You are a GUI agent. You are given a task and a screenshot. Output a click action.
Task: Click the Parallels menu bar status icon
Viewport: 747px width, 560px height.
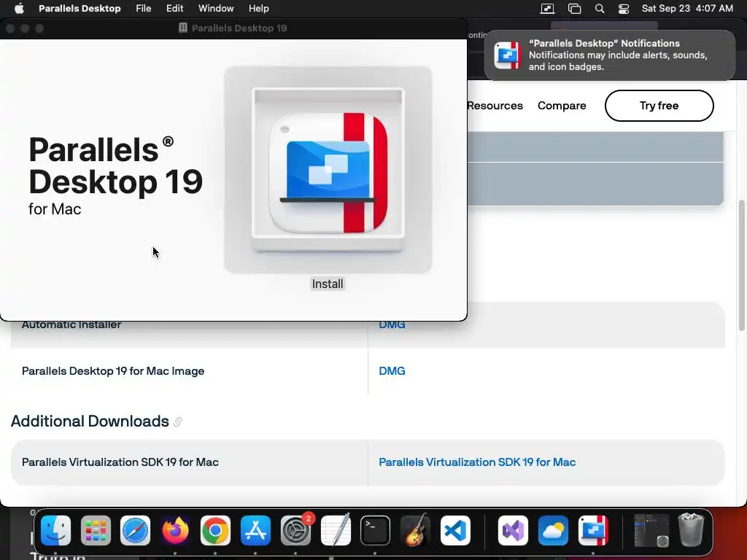tap(547, 9)
